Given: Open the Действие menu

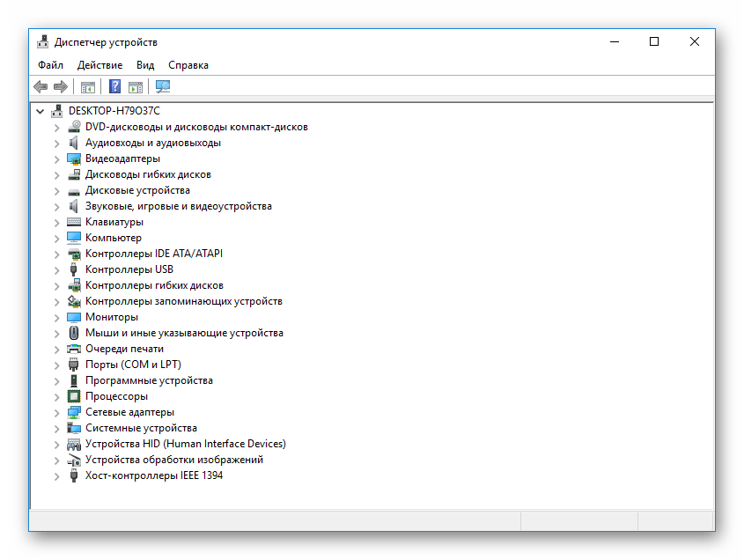Looking at the screenshot, I should pyautogui.click(x=99, y=65).
